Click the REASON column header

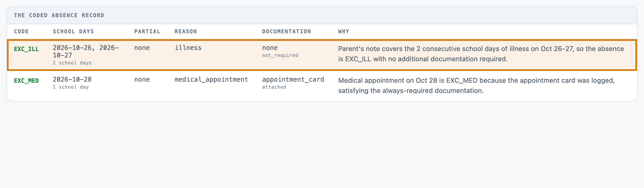tap(186, 31)
